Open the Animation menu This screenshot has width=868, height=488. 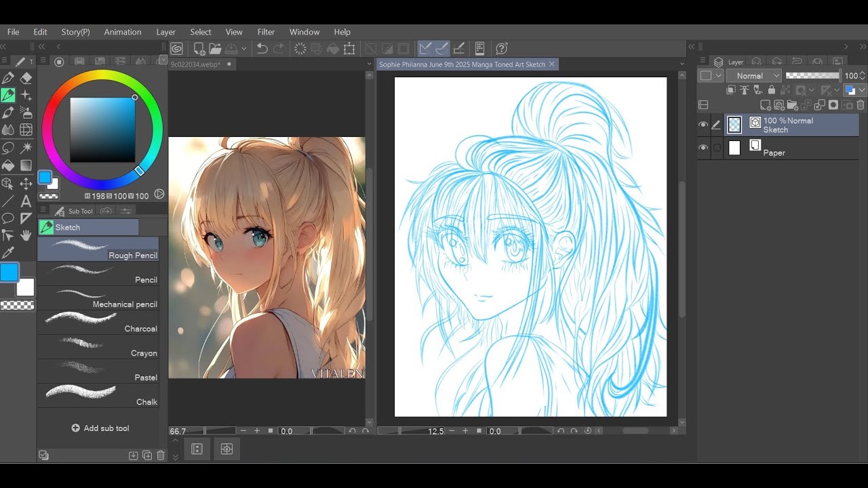coord(123,32)
